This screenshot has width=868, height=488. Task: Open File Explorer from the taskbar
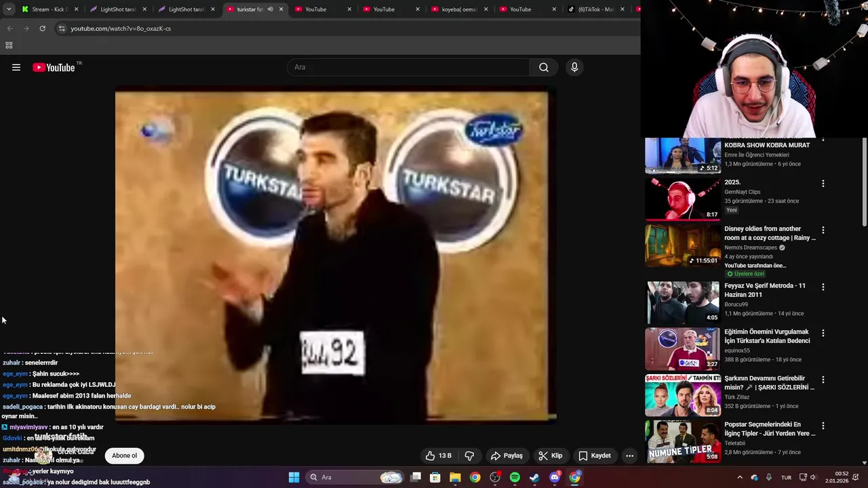tap(455, 477)
